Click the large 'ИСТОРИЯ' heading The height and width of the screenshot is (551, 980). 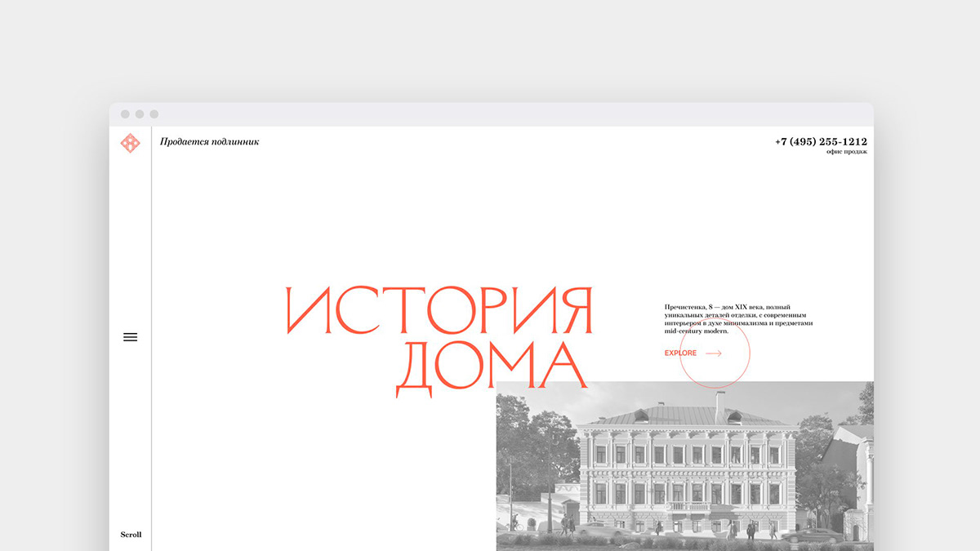(x=439, y=311)
